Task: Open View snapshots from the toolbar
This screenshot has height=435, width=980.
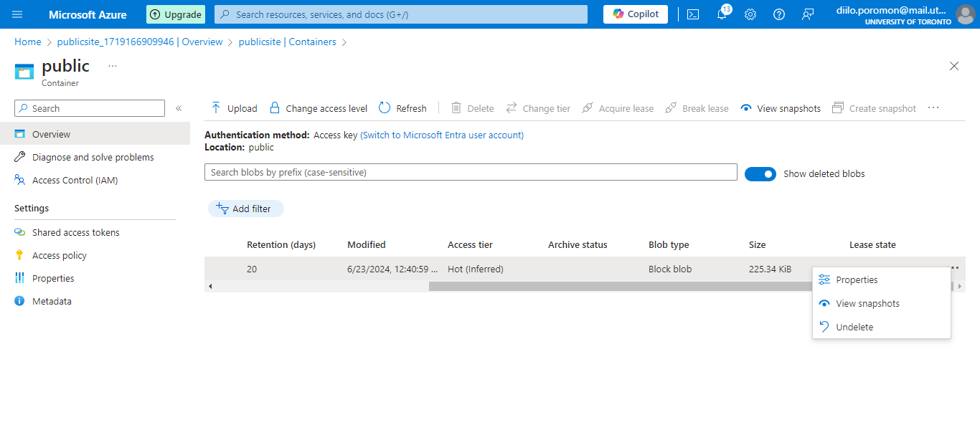Action: pos(781,107)
